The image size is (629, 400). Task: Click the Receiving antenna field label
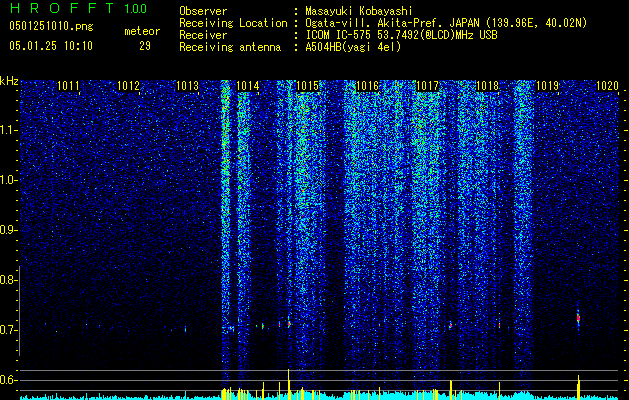(x=230, y=47)
